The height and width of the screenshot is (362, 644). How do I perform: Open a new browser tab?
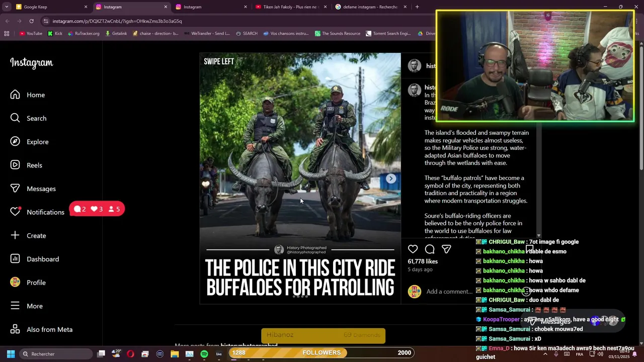(417, 7)
